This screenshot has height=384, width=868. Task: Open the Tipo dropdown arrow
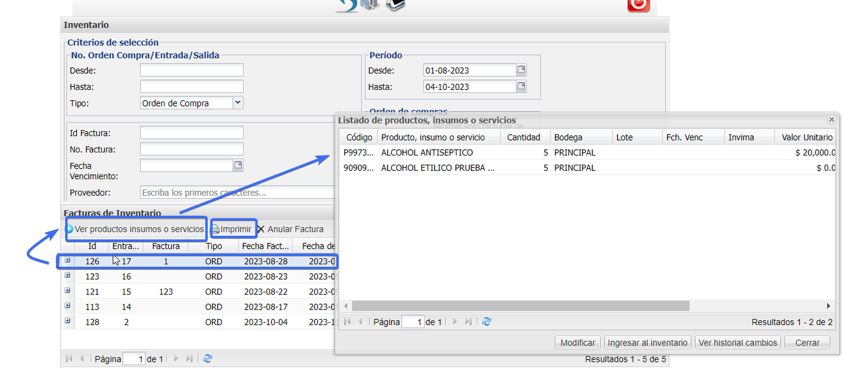click(238, 103)
